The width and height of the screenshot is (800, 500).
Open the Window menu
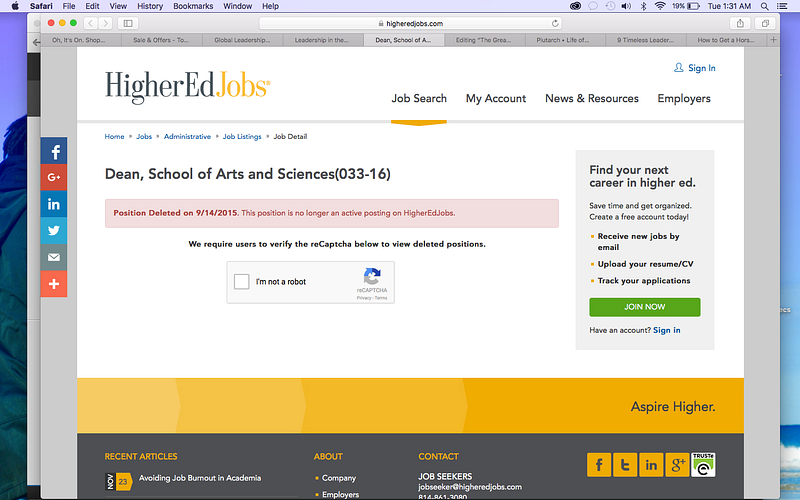tap(237, 6)
